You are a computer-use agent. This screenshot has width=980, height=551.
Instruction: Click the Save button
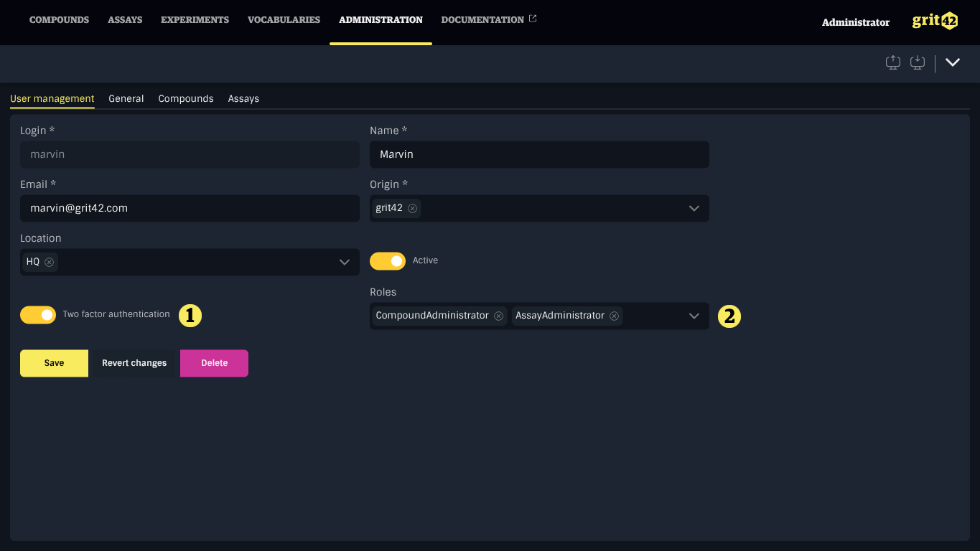point(54,363)
